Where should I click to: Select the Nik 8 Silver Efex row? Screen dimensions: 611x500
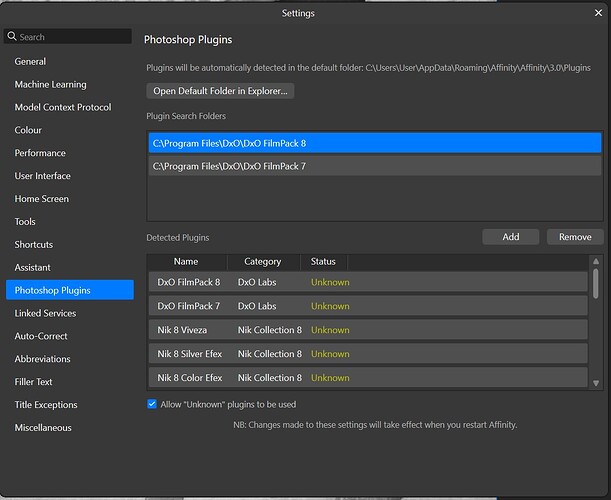pos(368,354)
